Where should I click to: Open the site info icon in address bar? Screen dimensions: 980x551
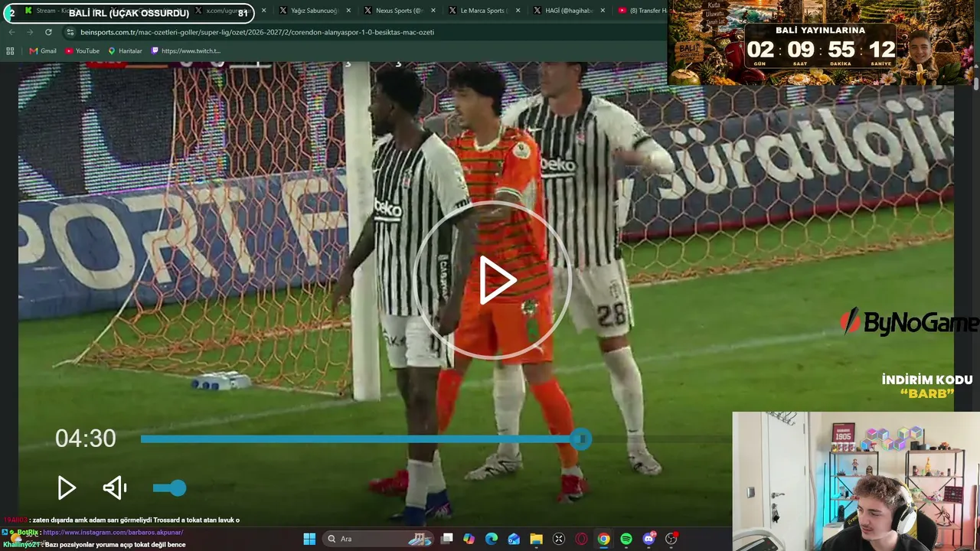pyautogui.click(x=70, y=32)
